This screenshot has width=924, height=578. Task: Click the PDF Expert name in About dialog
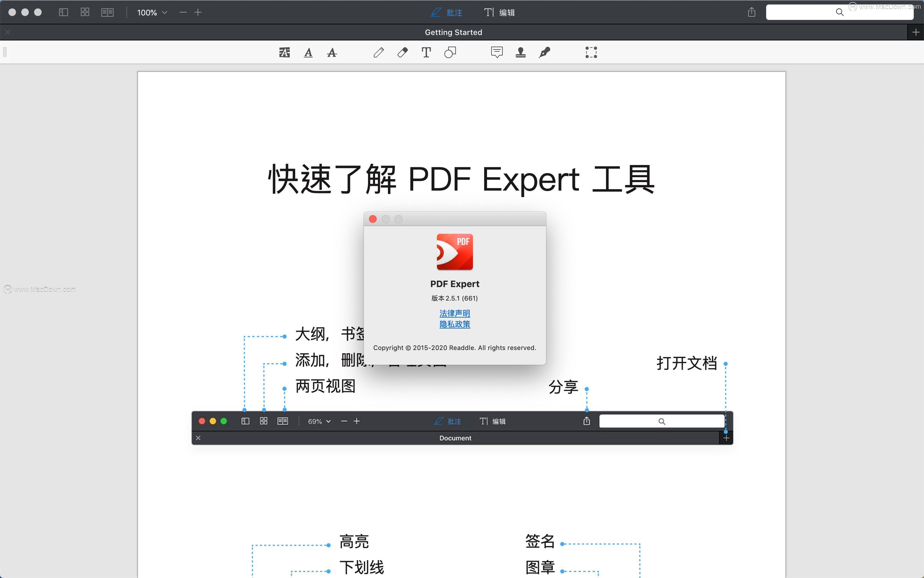click(454, 284)
